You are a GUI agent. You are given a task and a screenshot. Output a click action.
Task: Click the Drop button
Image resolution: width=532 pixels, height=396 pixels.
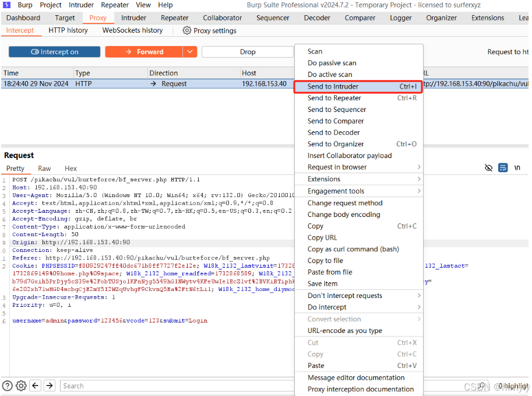pyautogui.click(x=248, y=52)
